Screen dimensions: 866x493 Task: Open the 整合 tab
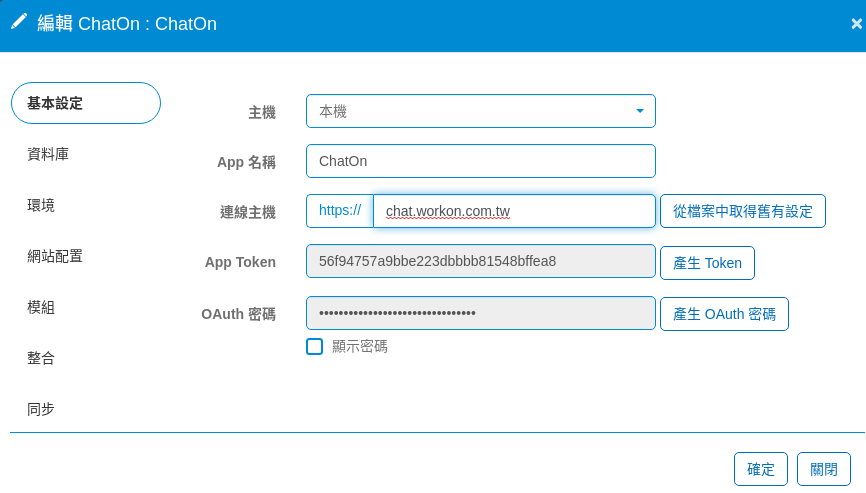point(41,358)
